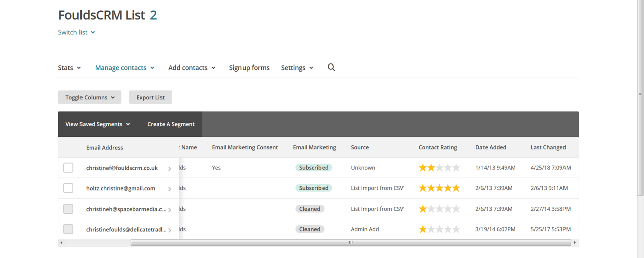
Task: Click horizontal scrollbar left arrow
Action: coord(62,243)
